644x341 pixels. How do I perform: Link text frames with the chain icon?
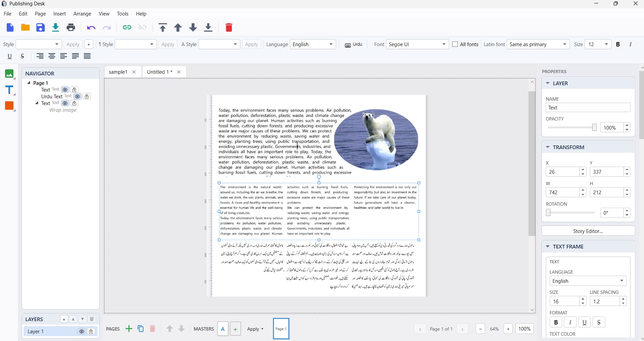[x=127, y=28]
